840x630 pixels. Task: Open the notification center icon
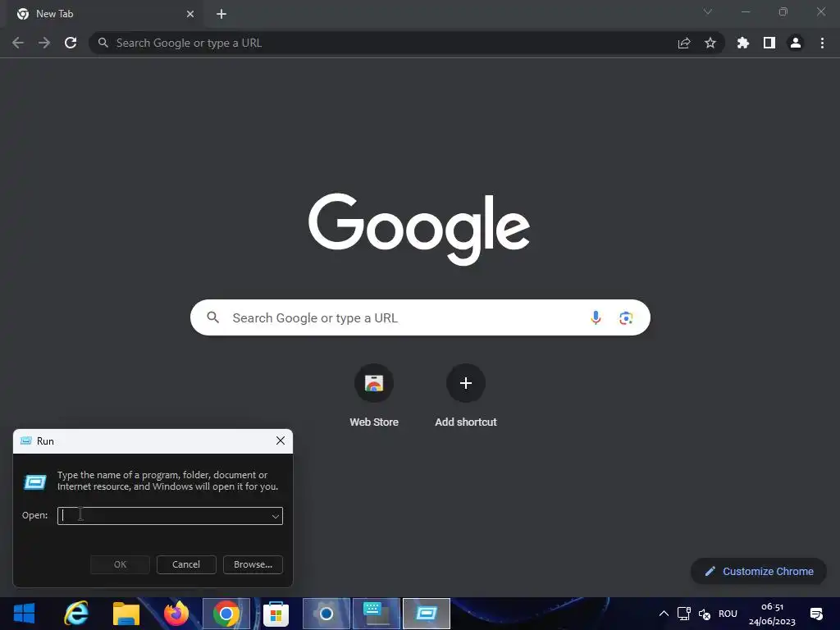click(x=816, y=614)
